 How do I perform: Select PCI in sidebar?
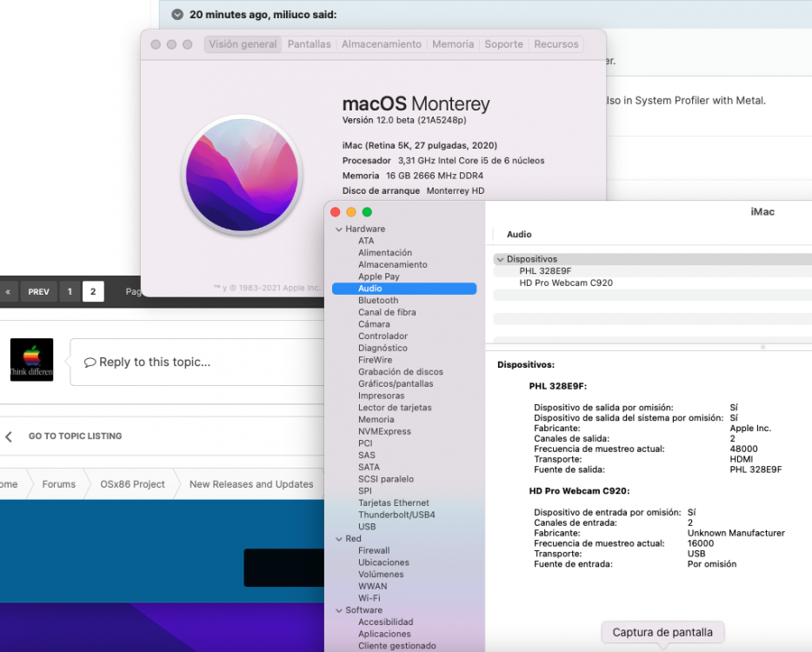[x=365, y=443]
